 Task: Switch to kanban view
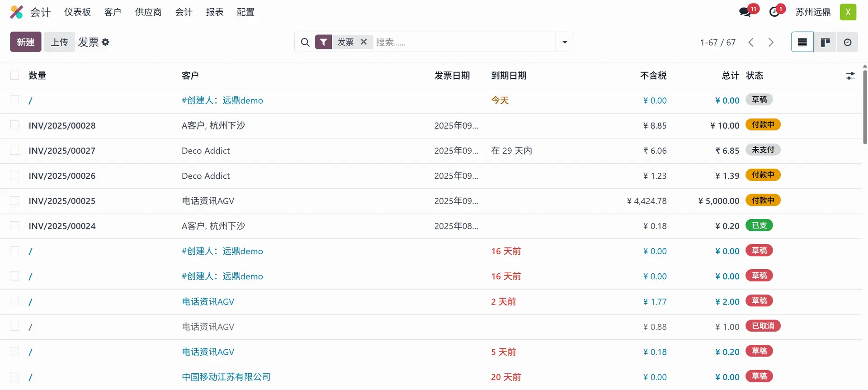point(825,42)
